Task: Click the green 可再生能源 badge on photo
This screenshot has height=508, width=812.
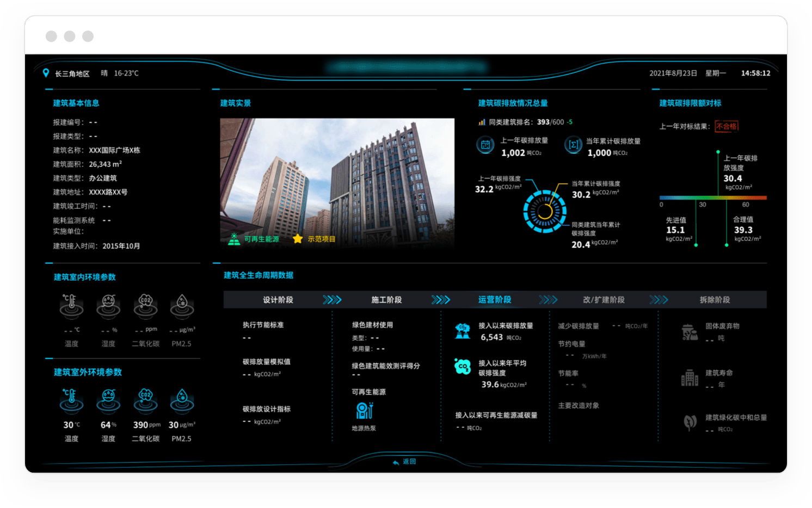Action: click(254, 239)
